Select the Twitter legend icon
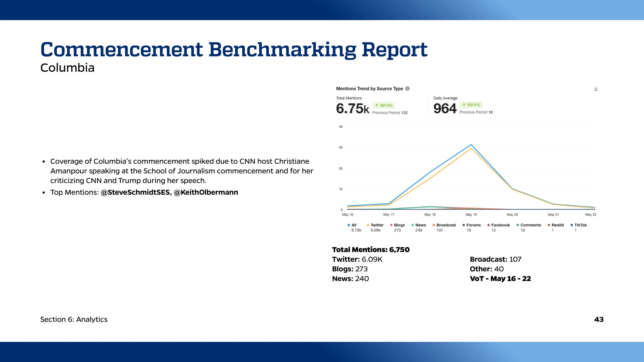 click(368, 225)
